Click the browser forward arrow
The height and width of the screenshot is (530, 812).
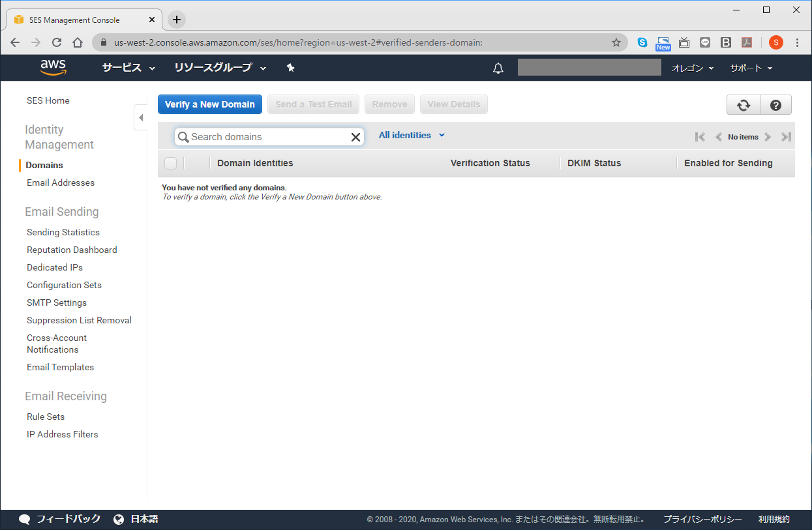(x=36, y=42)
